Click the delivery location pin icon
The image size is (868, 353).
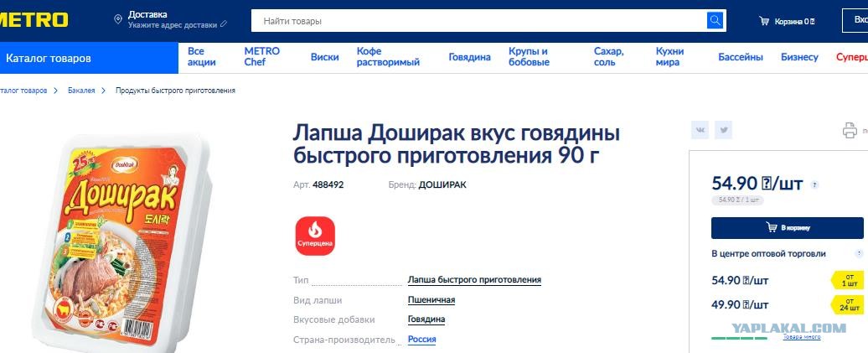click(x=118, y=20)
